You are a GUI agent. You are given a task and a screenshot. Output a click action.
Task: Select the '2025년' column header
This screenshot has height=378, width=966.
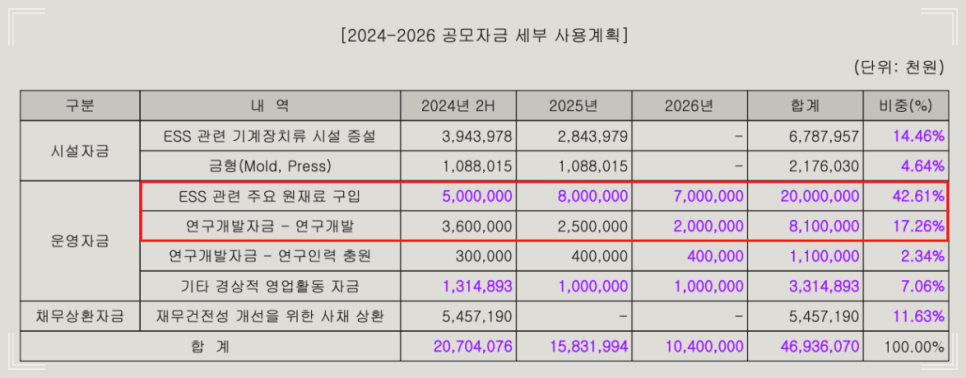574,105
